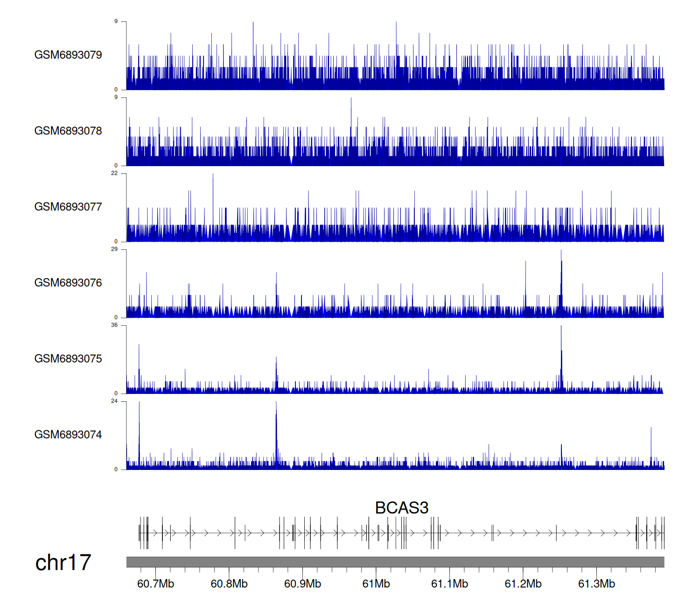Image resolution: width=700 pixels, height=616 pixels.
Task: Click the 61Mb position label
Action: (376, 584)
